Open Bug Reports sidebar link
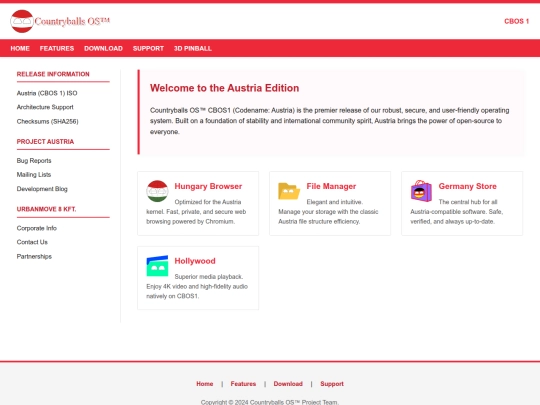Image resolution: width=540 pixels, height=405 pixels. [34, 160]
